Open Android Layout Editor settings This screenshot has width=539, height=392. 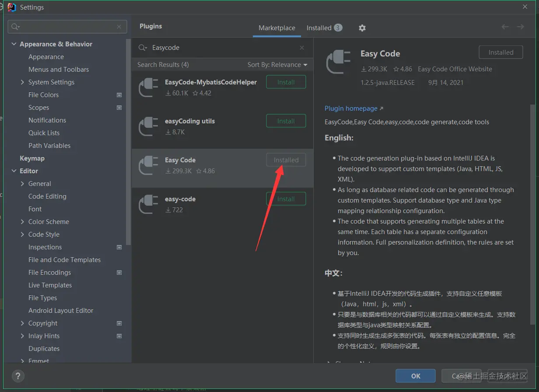(61, 311)
